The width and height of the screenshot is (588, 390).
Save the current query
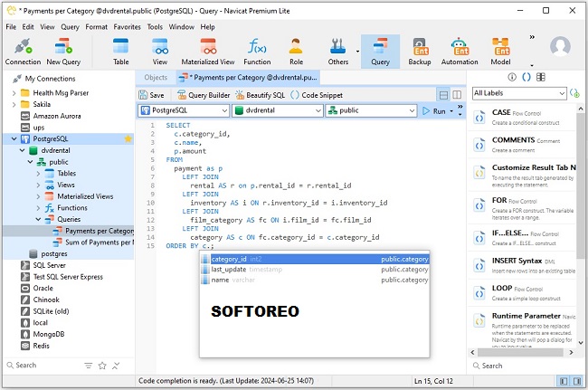pos(151,95)
